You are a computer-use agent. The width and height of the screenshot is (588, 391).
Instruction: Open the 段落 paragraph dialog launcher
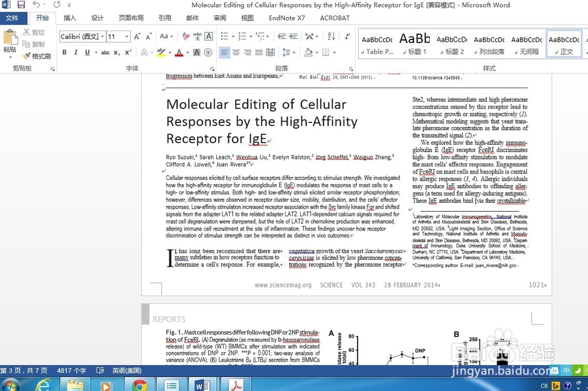(351, 69)
